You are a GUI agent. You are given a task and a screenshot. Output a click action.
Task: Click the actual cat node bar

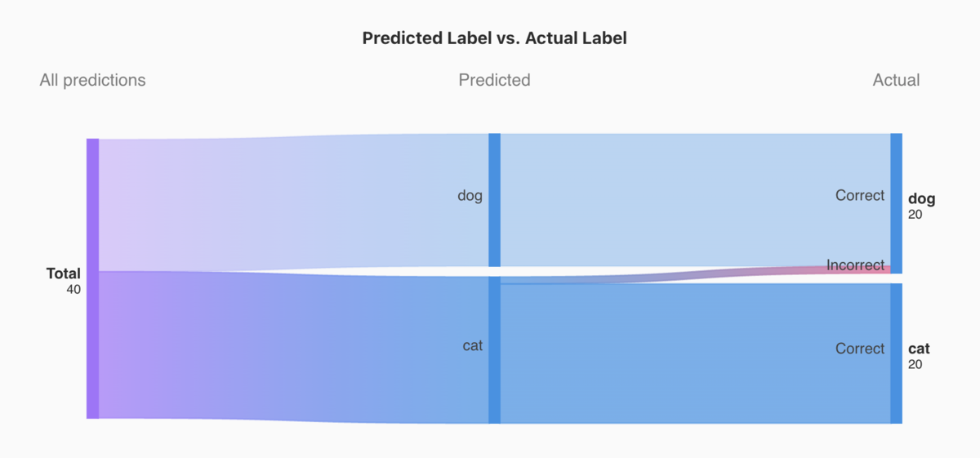click(x=896, y=354)
